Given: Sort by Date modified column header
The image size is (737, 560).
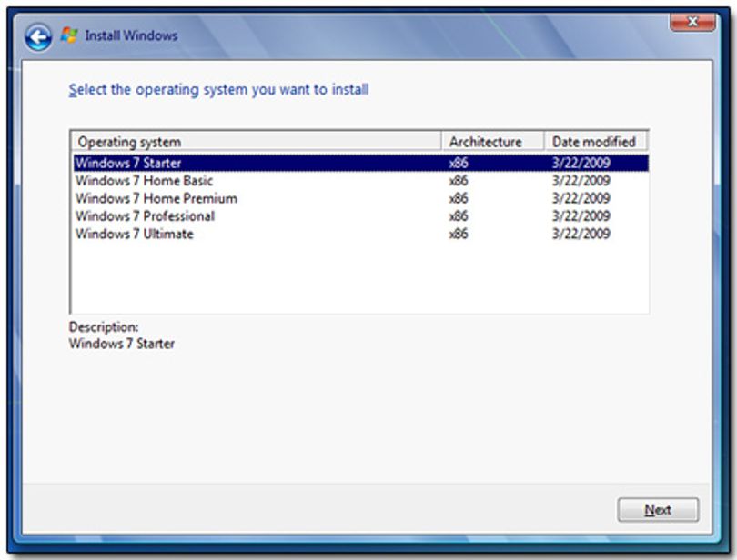Looking at the screenshot, I should [x=596, y=142].
